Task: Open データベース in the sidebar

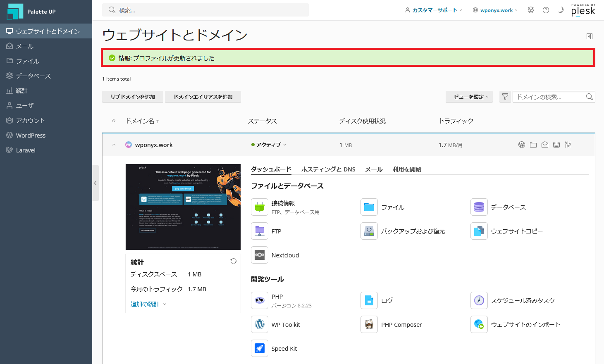Action: pyautogui.click(x=46, y=76)
